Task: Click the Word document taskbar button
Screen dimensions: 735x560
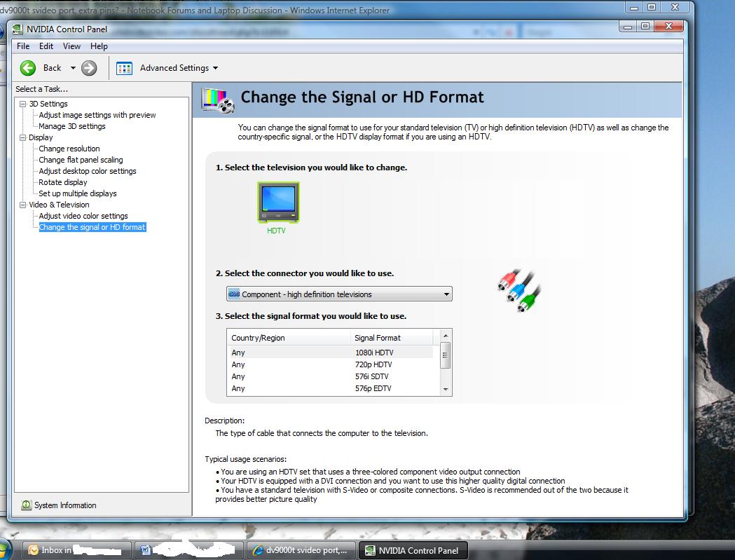Action: (x=189, y=550)
